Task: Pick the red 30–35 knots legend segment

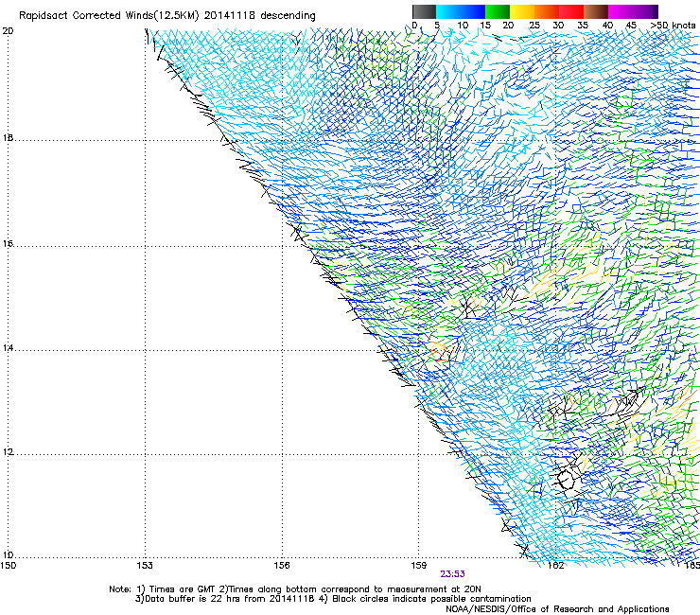Action: 571,11
